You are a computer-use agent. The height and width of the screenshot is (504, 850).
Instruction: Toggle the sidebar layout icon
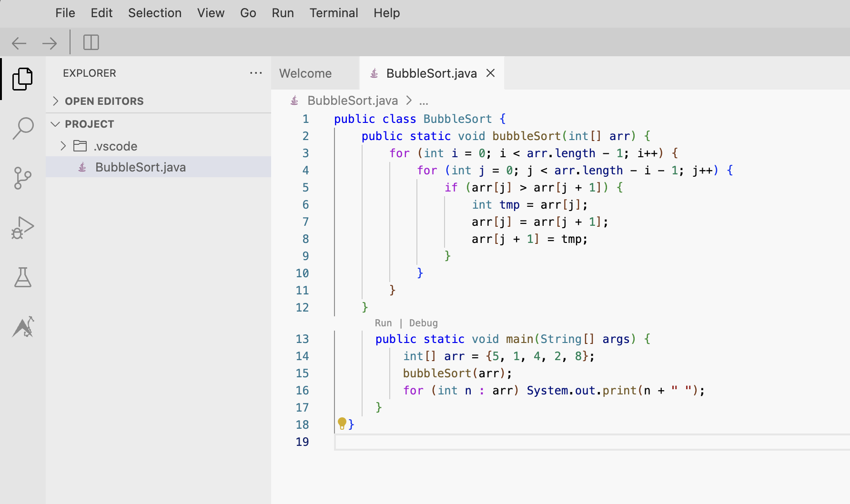click(x=91, y=42)
